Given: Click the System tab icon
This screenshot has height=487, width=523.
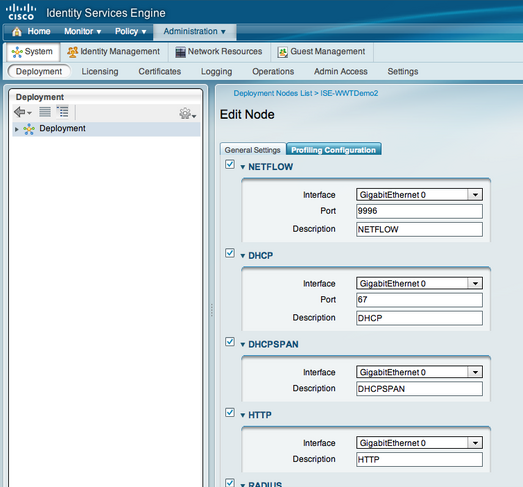Looking at the screenshot, I should pos(17,52).
